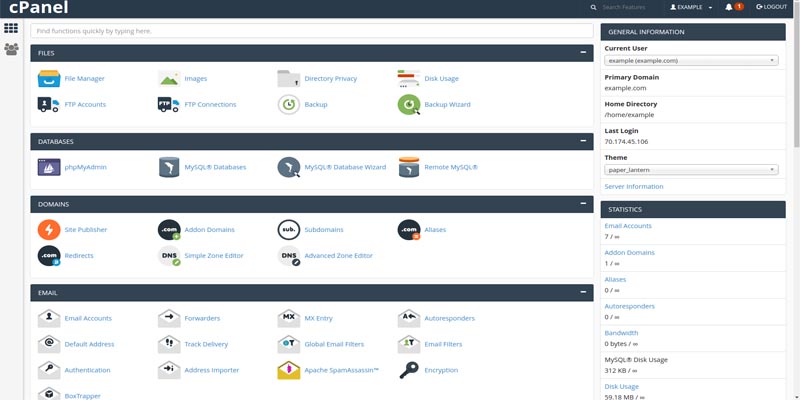Click the Last Login IP 70.174.45.106

tap(626, 142)
